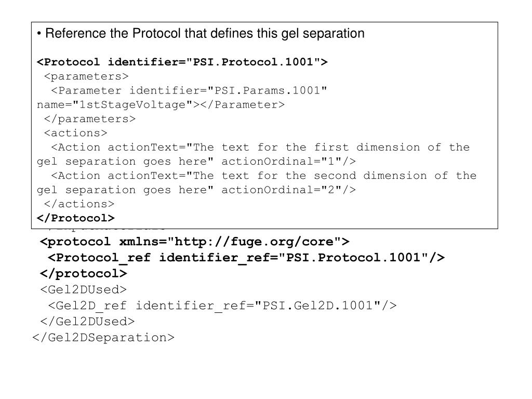Click the bold closing lowercase protocol tag
Screen dimensions: 532x399
click(x=84, y=273)
